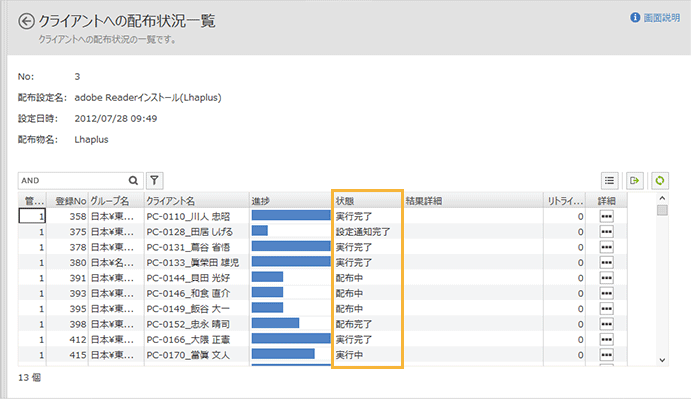Click the scrollbar down arrow
The width and height of the screenshot is (691, 399).
pos(662,360)
